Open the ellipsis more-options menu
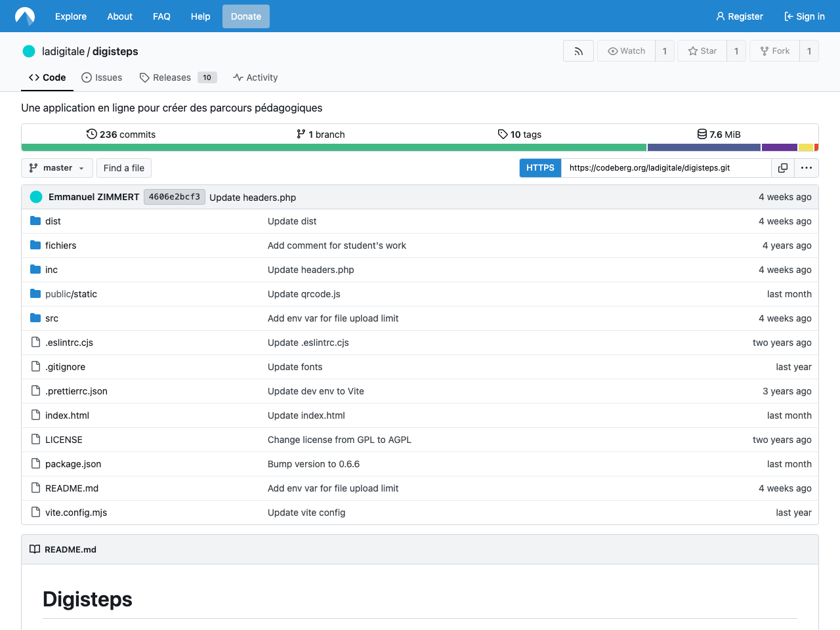Image resolution: width=840 pixels, height=630 pixels. pyautogui.click(x=806, y=168)
